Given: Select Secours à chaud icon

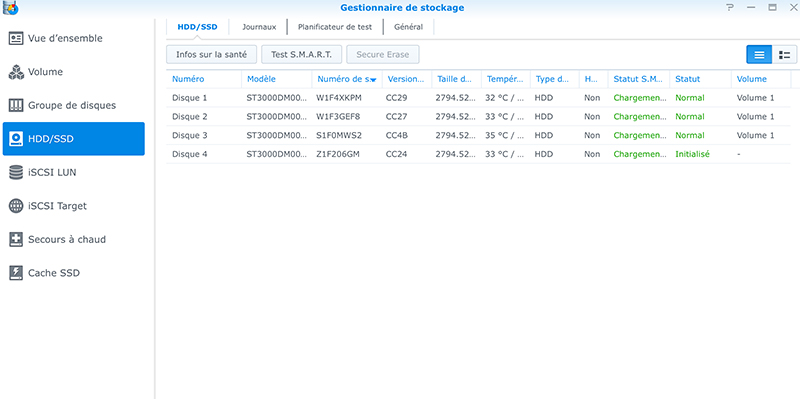Looking at the screenshot, I should [x=16, y=239].
